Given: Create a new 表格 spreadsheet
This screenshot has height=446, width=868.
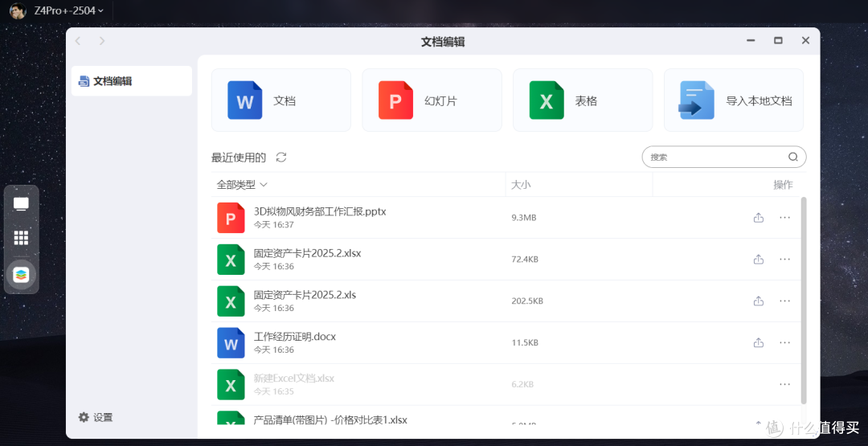Looking at the screenshot, I should pos(583,100).
